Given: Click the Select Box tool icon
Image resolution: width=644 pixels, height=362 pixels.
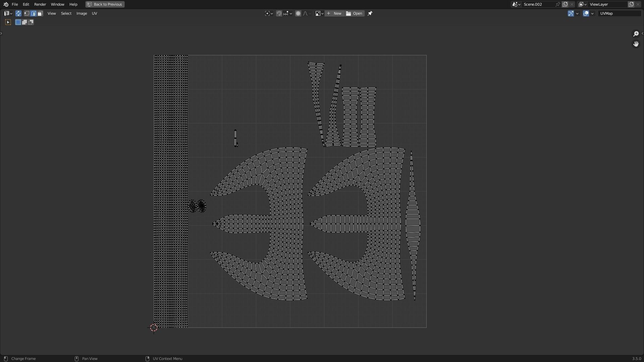Looking at the screenshot, I should coord(8,22).
